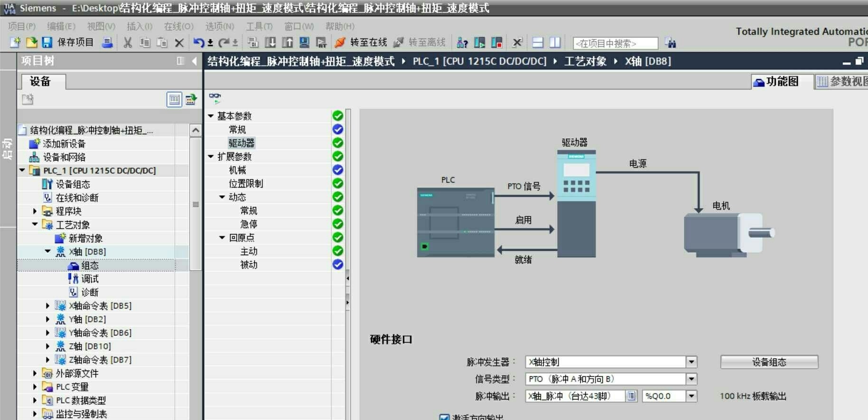
Task: Split the editor space vertically
Action: pyautogui.click(x=555, y=43)
